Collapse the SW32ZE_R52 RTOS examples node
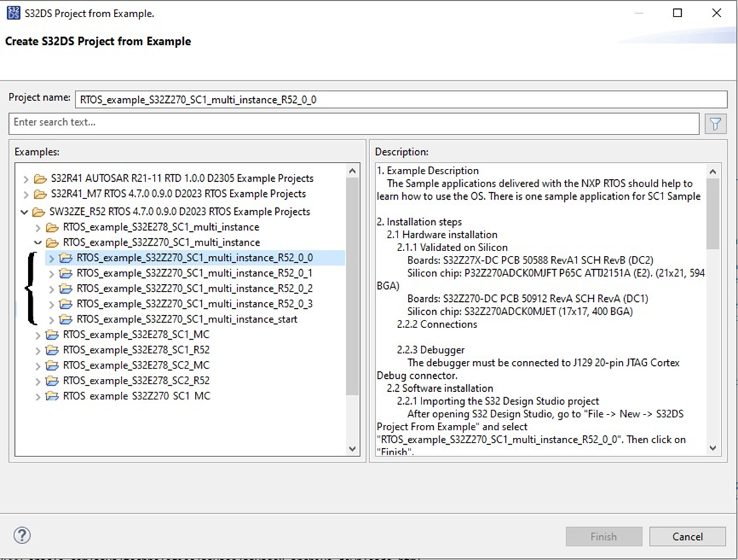 [25, 211]
